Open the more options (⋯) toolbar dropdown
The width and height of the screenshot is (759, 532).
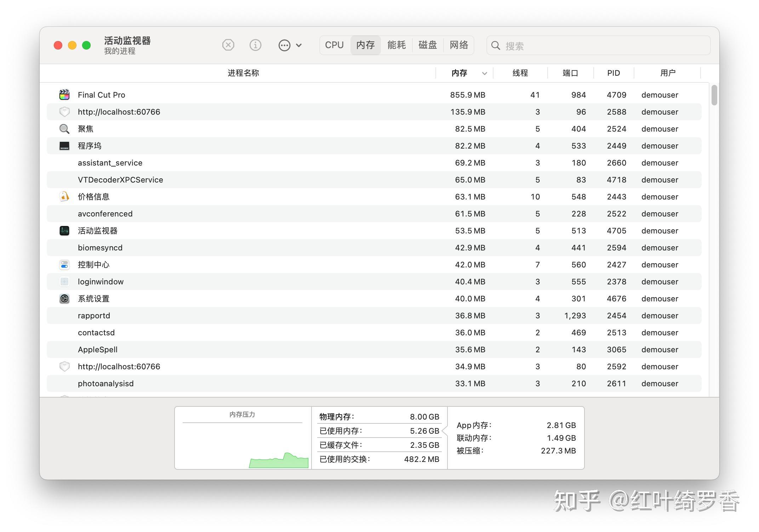point(284,45)
